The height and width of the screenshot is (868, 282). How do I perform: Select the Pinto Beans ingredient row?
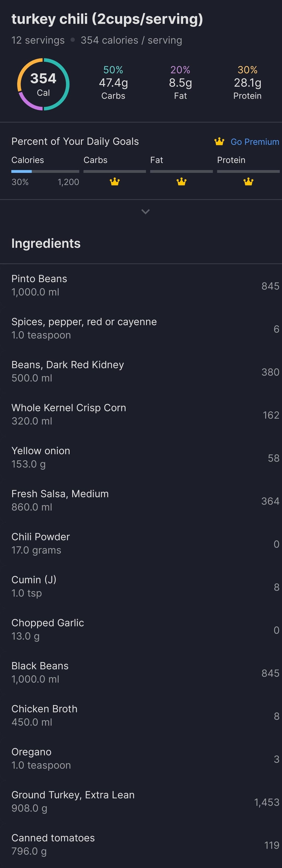click(x=141, y=285)
